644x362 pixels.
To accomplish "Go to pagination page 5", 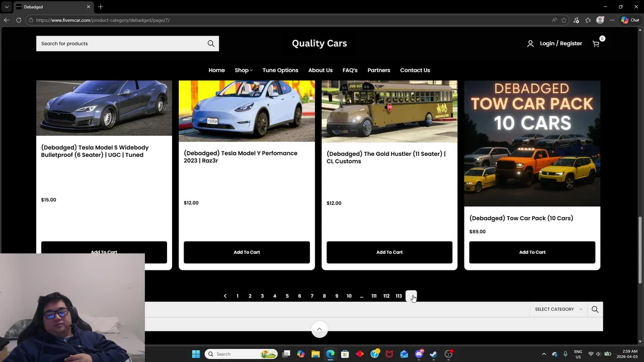I will tap(287, 296).
